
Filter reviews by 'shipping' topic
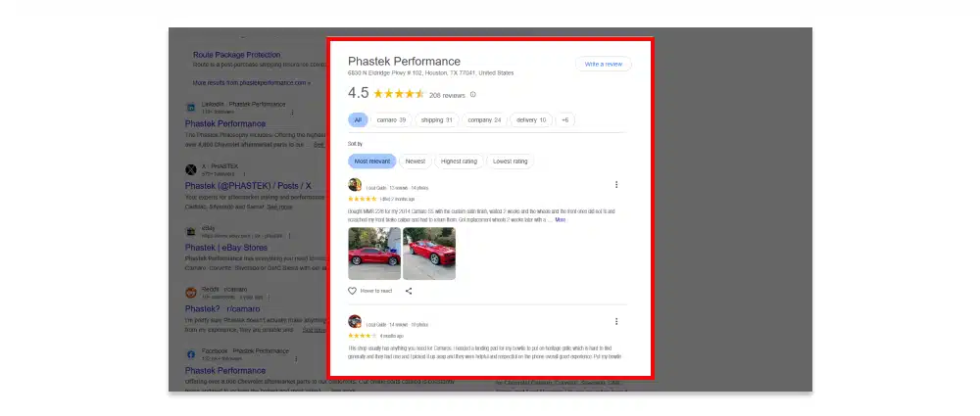[x=436, y=119]
